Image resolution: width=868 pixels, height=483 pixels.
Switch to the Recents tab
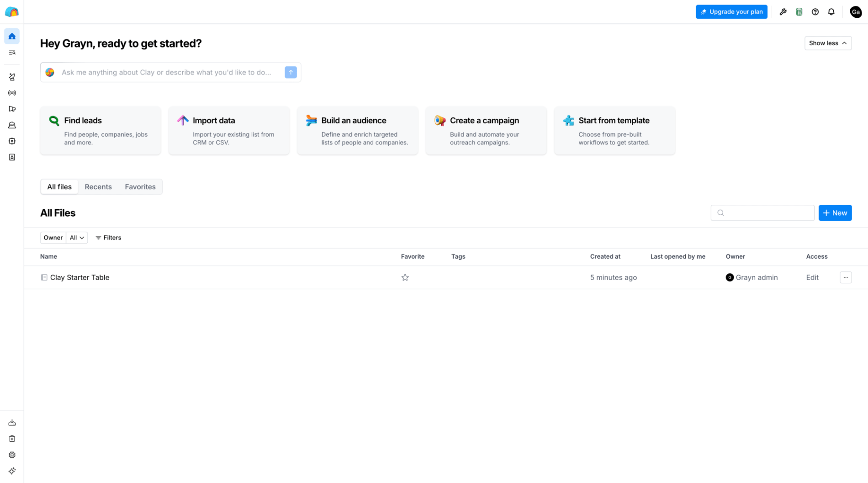click(98, 186)
